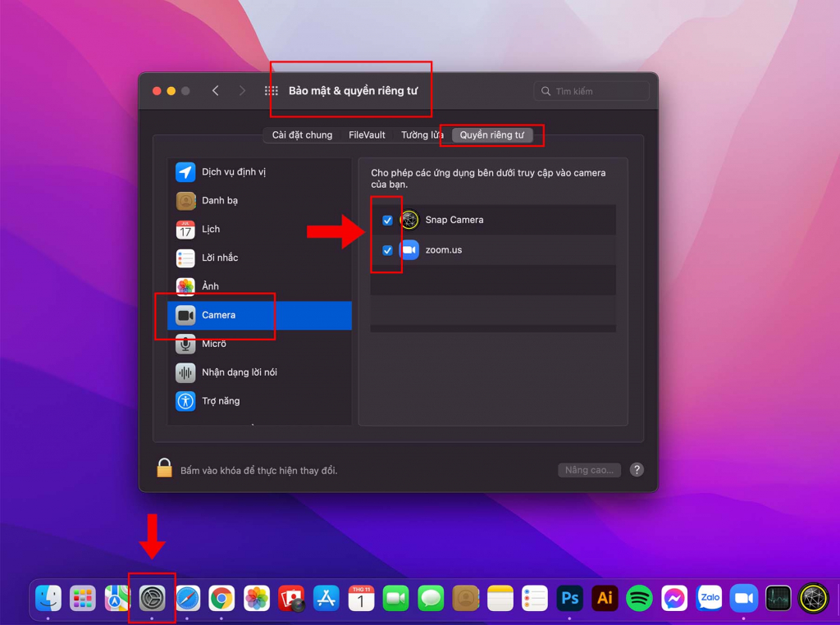The width and height of the screenshot is (840, 625).
Task: Switch to the Tường lửa tab
Action: [x=422, y=135]
